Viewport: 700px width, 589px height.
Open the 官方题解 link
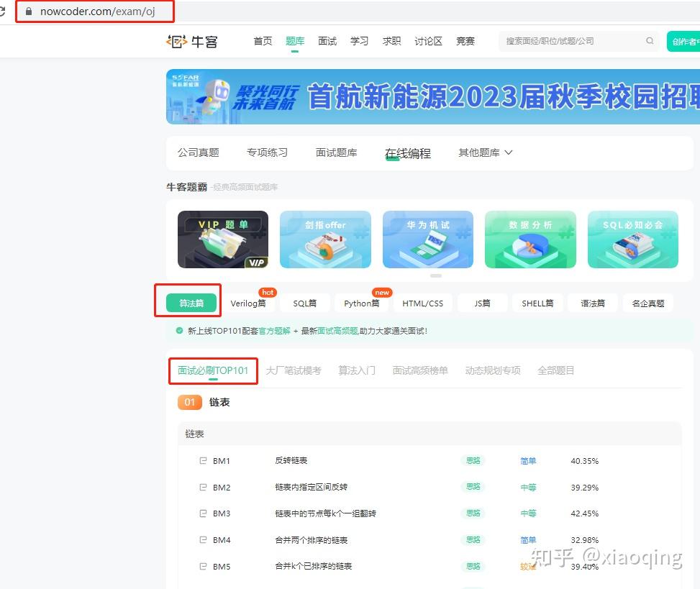274,331
